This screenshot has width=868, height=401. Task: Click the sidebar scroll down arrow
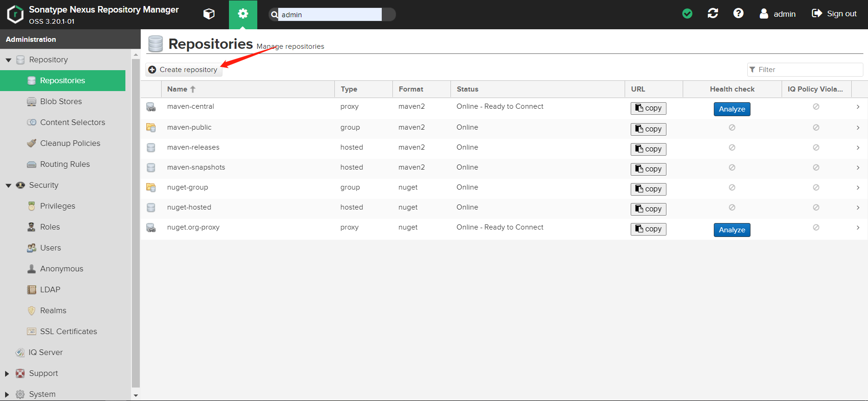point(136,395)
